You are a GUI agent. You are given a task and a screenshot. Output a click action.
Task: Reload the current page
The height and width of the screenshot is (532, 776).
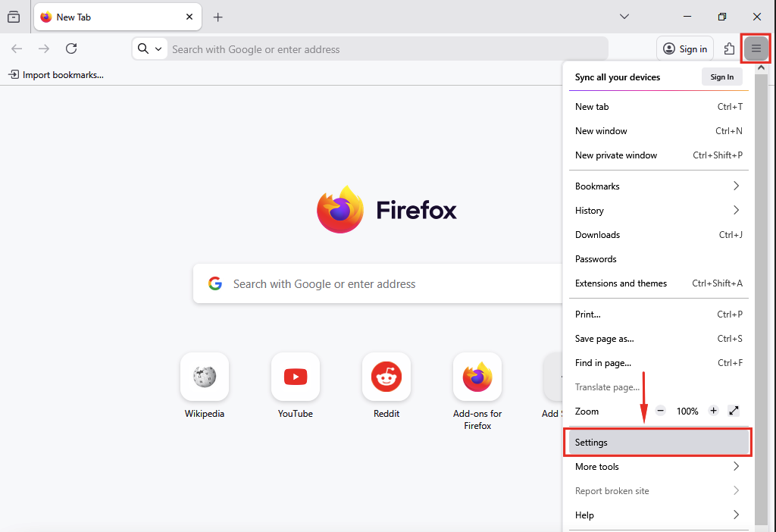point(70,48)
